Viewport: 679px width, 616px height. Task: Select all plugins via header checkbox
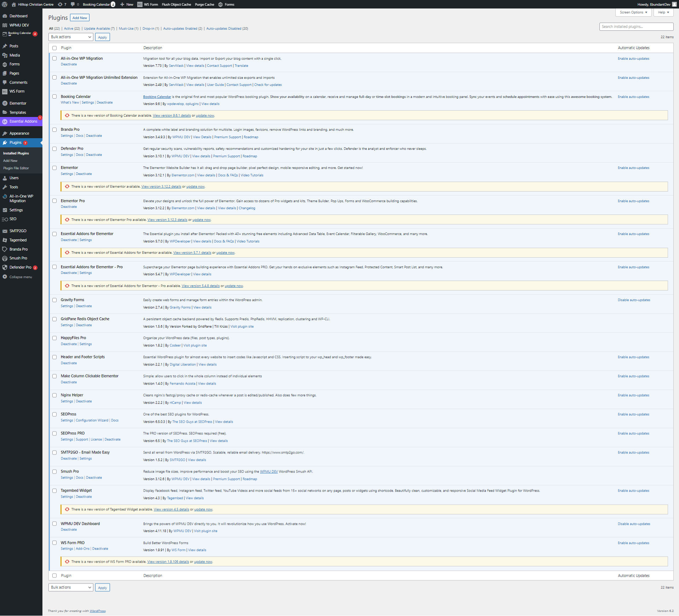pos(54,48)
